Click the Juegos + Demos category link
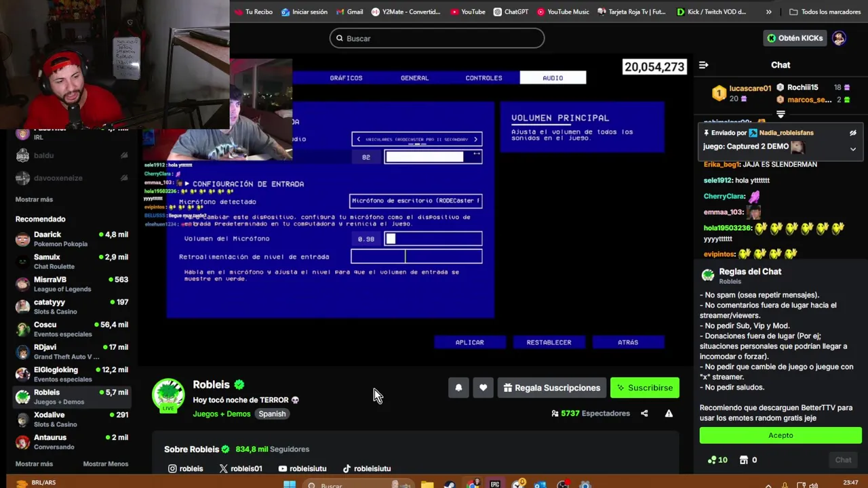 pos(221,413)
